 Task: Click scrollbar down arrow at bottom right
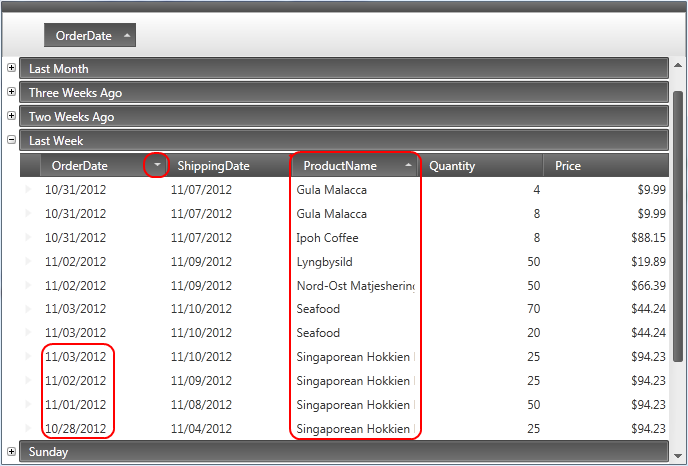678,456
